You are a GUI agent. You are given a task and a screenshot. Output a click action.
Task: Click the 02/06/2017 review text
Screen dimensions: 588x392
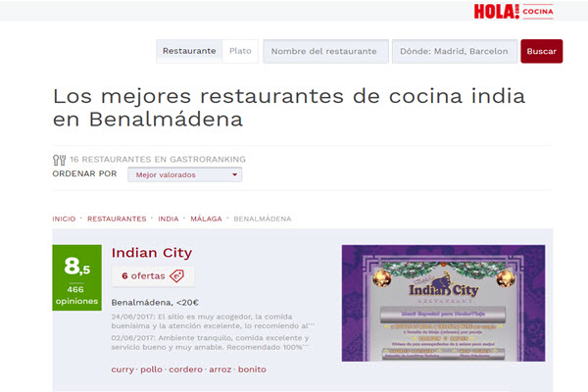click(210, 342)
